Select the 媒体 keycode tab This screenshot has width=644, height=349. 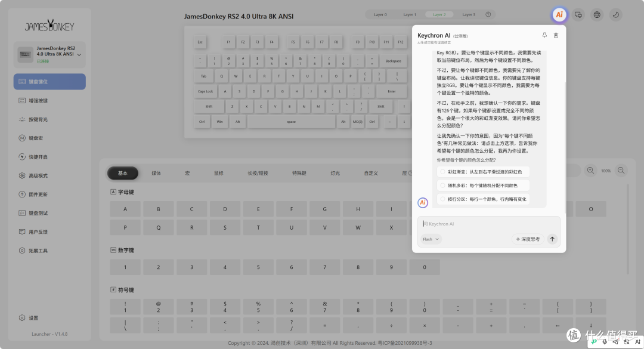pos(156,173)
